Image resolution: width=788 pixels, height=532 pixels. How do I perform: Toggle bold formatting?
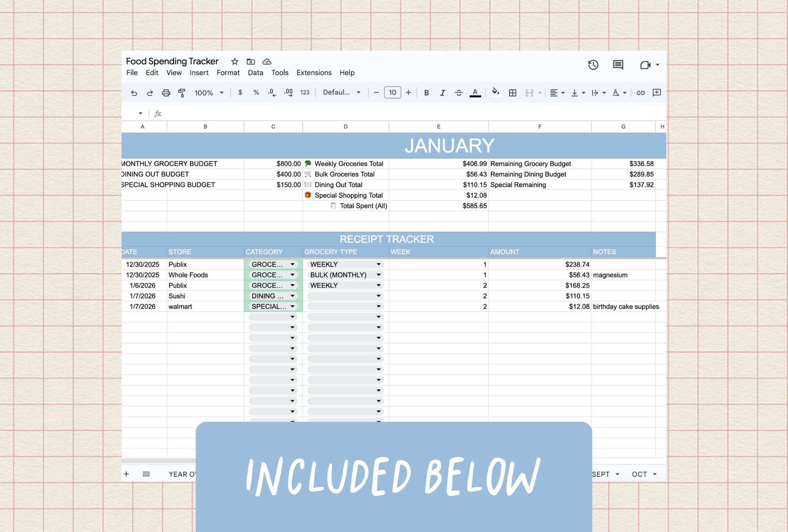coord(426,93)
